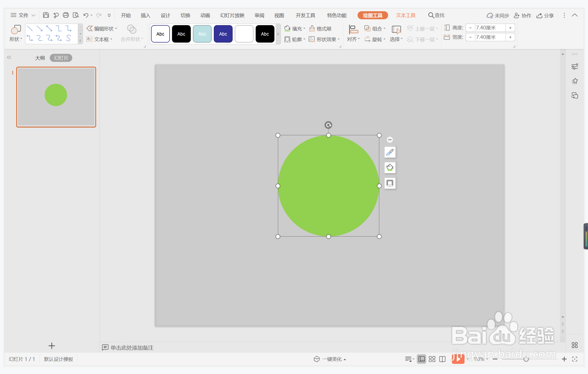
Task: Switch to normal view icon
Action: [422, 359]
